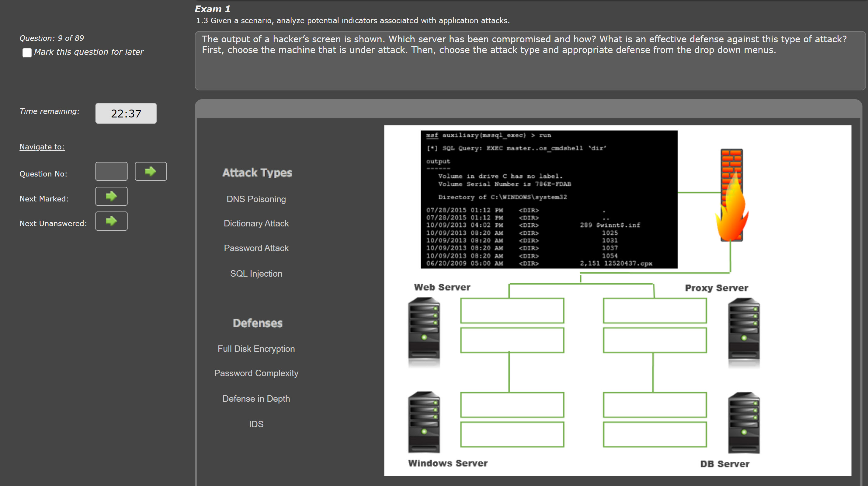Pick the IDS defense option

pos(256,424)
